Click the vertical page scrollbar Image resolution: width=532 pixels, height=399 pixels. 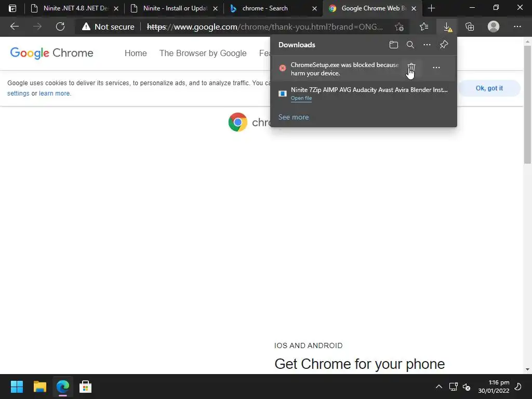527,105
